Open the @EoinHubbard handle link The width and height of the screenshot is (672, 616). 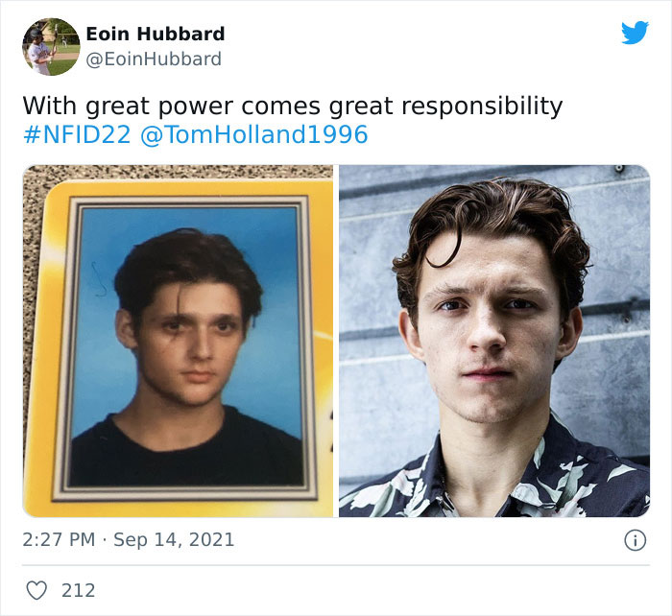coord(154,59)
